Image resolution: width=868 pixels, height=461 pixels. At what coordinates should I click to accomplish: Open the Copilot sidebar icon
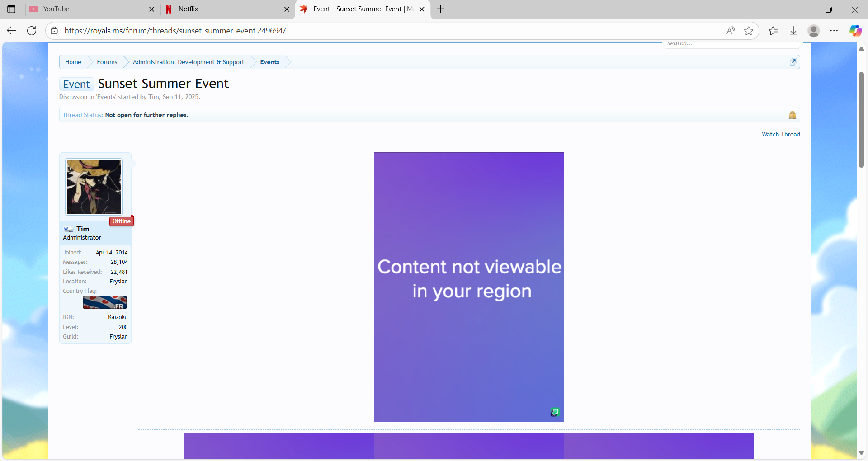pyautogui.click(x=855, y=31)
